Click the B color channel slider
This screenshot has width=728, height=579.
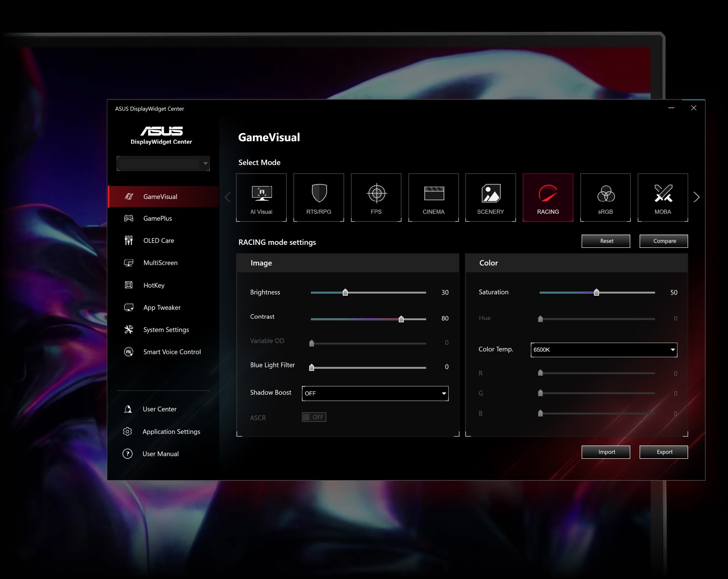[597, 414]
